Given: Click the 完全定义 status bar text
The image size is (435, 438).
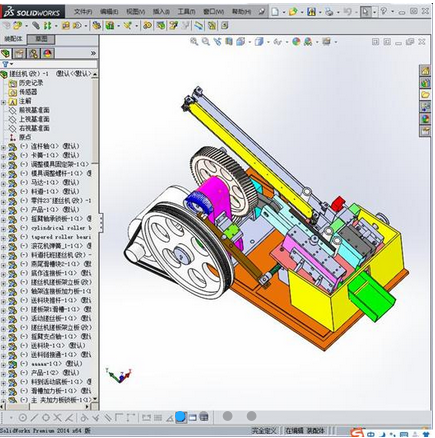Looking at the screenshot, I should point(263,431).
